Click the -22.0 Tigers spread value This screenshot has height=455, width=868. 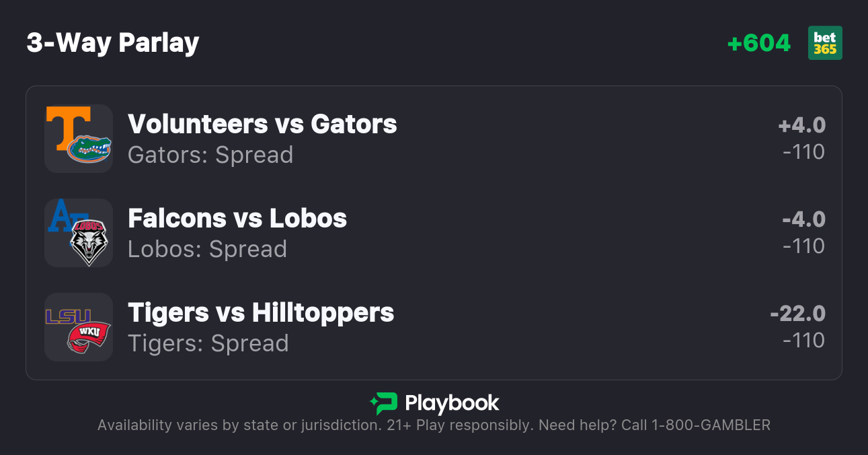pyautogui.click(x=797, y=314)
